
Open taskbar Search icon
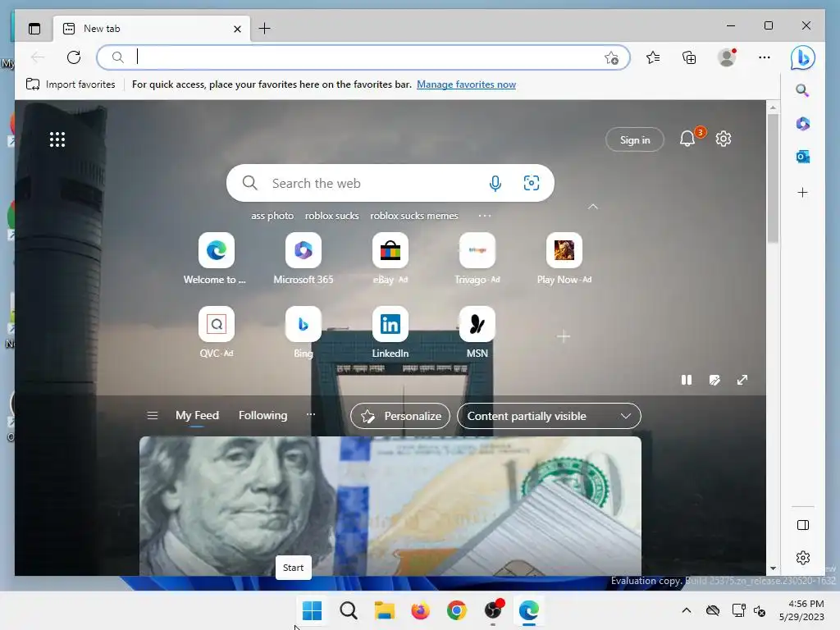tap(348, 610)
